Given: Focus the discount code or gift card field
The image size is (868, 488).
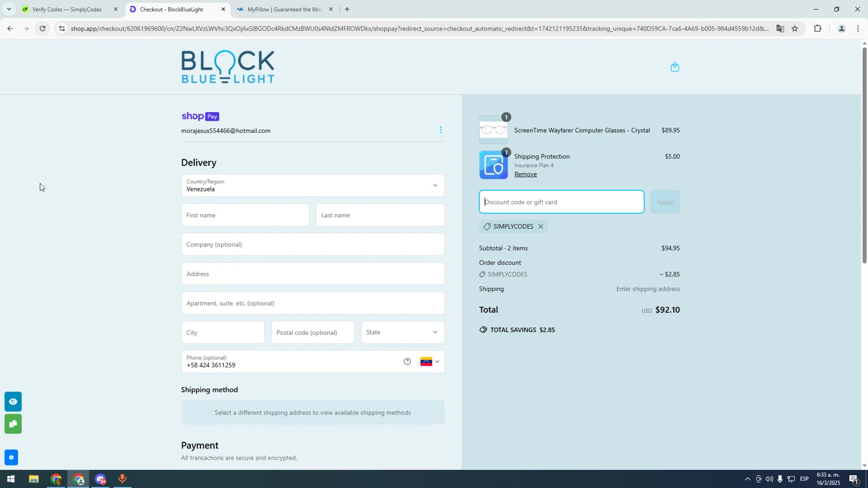Looking at the screenshot, I should point(561,202).
